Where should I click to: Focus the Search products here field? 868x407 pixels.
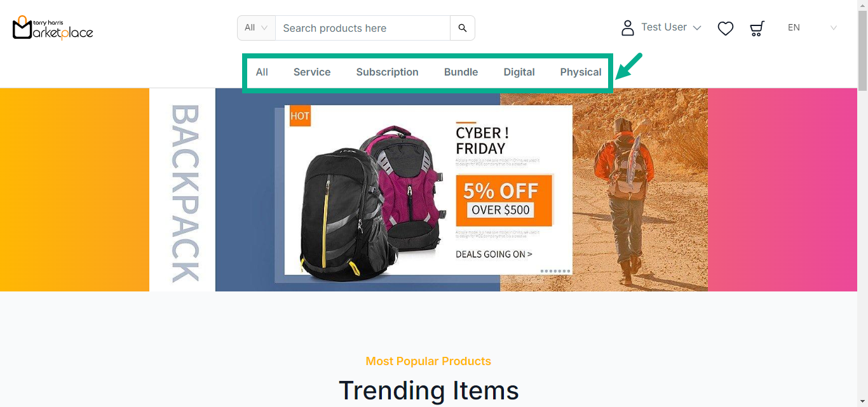(x=362, y=28)
